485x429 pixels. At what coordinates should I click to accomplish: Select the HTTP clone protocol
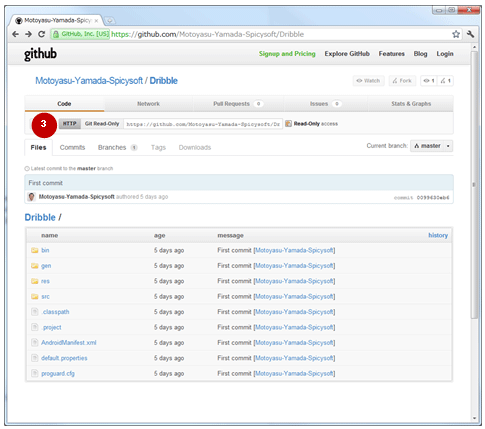(70, 124)
